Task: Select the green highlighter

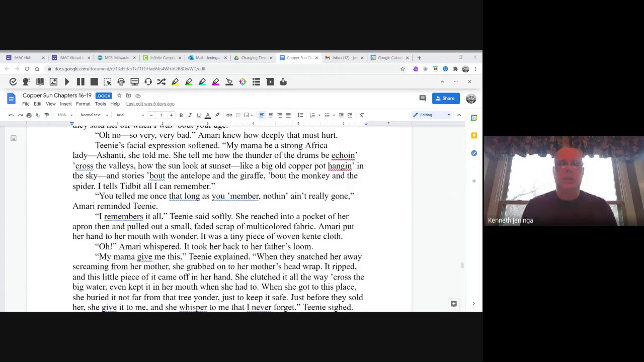Action: (189, 82)
